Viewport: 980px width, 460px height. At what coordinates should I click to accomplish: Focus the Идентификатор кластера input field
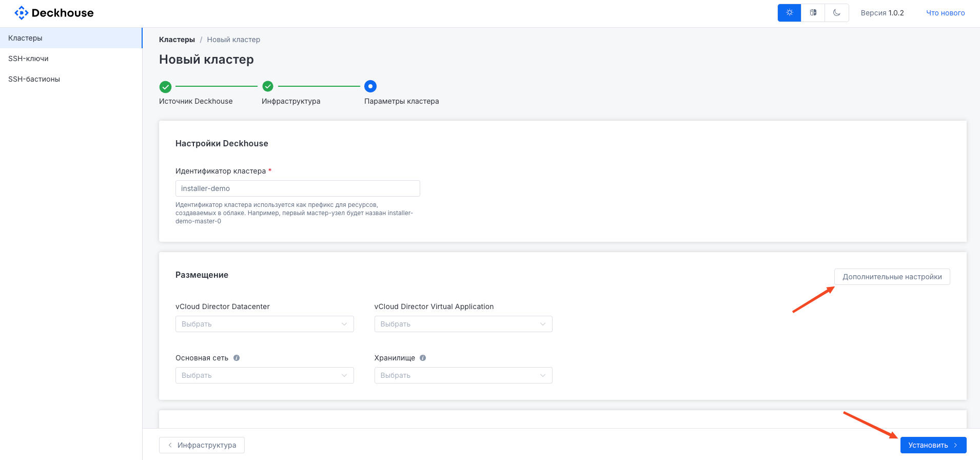298,188
